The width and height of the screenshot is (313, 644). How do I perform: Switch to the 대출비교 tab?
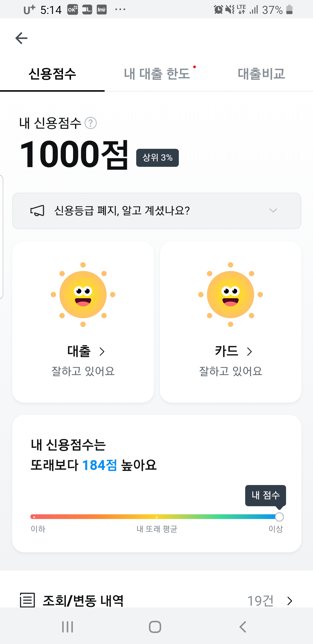[261, 74]
